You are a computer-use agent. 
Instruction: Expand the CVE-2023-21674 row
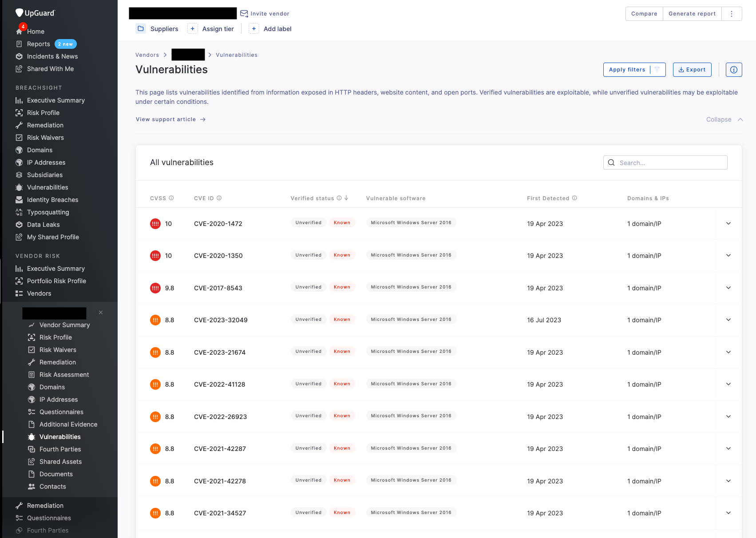[x=728, y=352]
